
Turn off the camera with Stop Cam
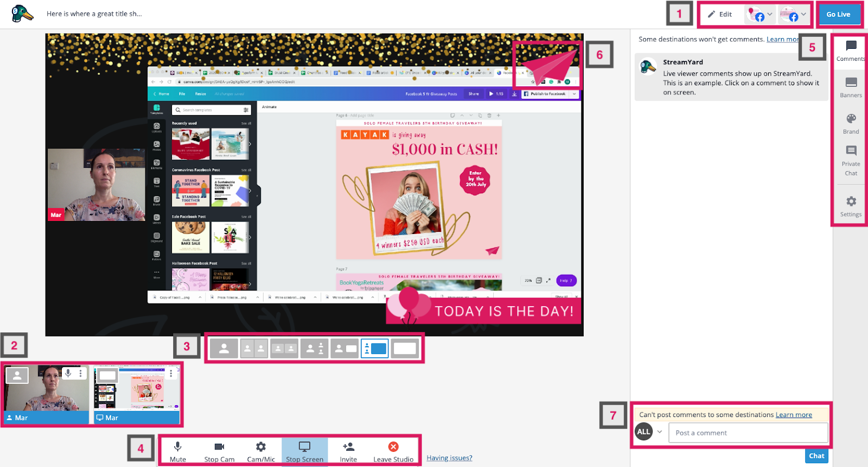219,451
